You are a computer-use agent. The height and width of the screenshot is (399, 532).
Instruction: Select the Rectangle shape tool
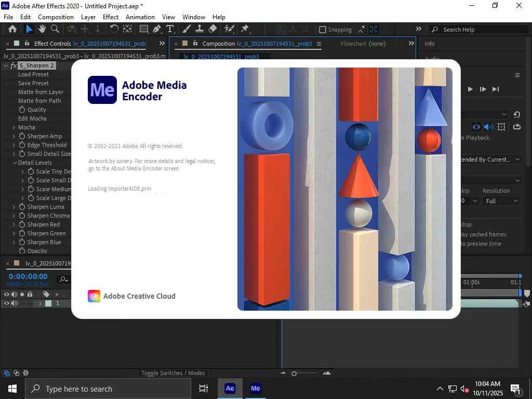144,29
